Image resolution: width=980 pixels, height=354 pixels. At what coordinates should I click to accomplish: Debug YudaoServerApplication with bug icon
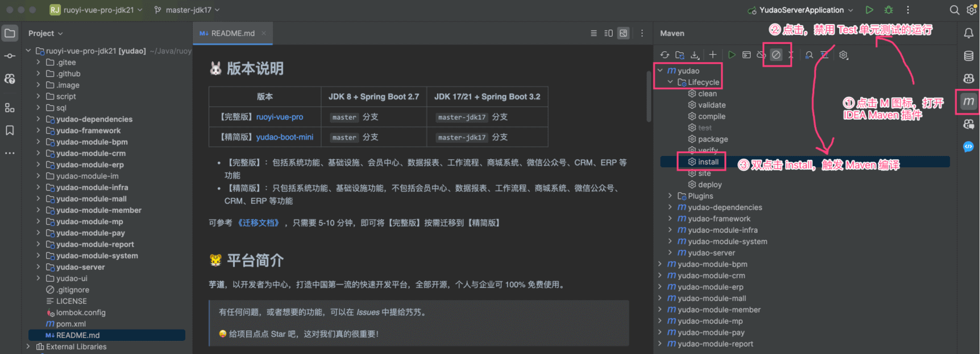(x=888, y=10)
